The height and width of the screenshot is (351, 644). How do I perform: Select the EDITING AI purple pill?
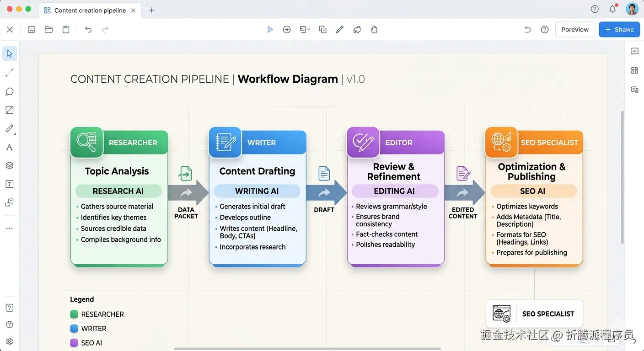point(395,191)
